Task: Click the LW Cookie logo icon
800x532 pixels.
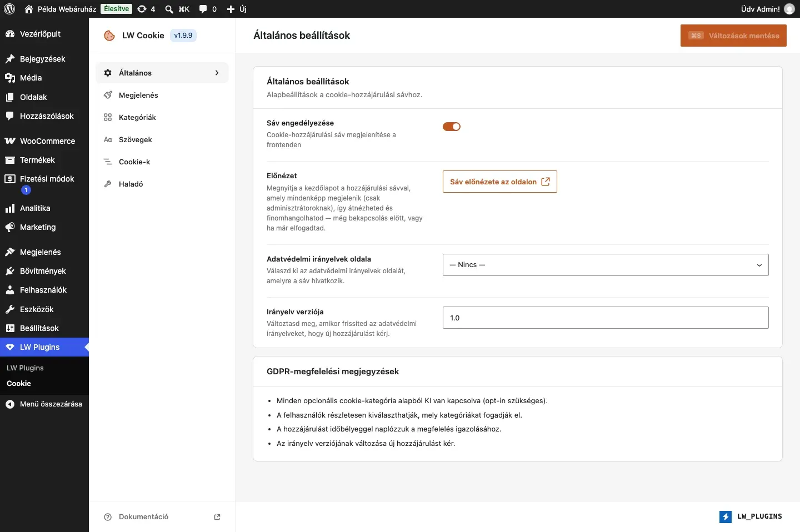Action: (109, 36)
